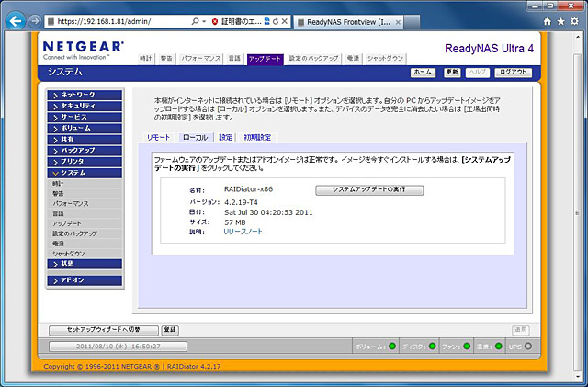588x387 pixels.
Task: Click the temperature status LED indicator
Action: tap(501, 347)
